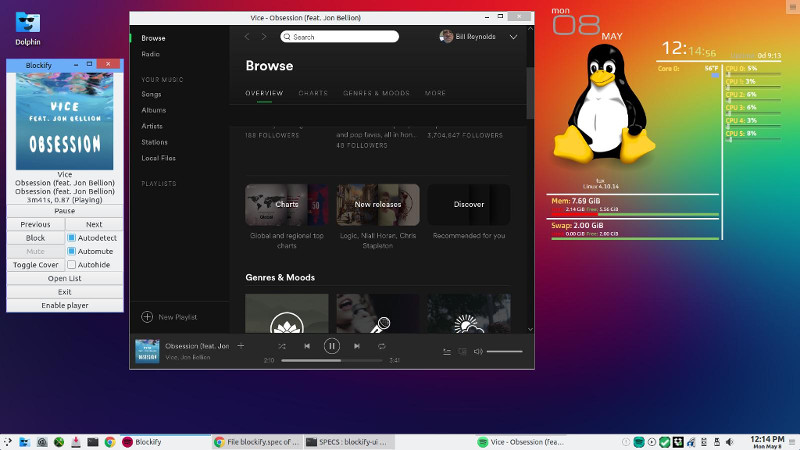
Task: Toggle repeat in the Spotify player bar
Action: point(381,346)
